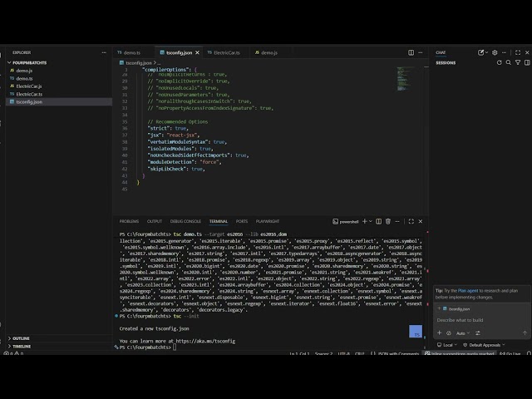532x399 pixels.
Task: Click tsconfig.json breadcrumb
Action: point(139,63)
